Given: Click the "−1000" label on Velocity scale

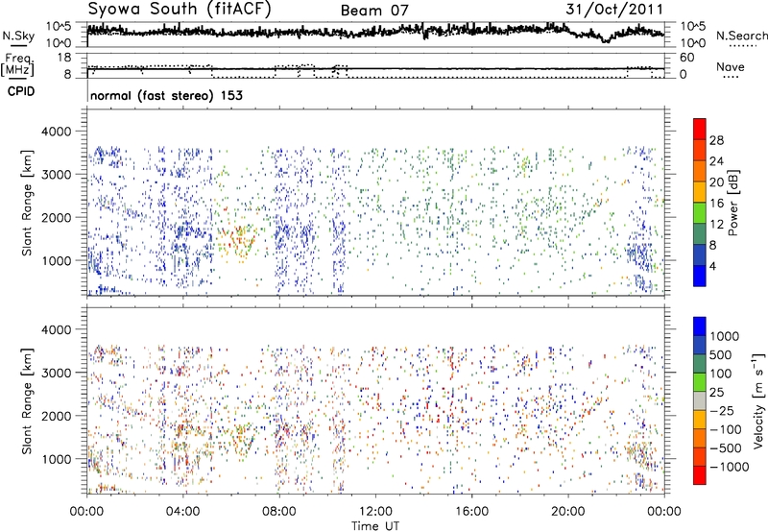Looking at the screenshot, I should [729, 467].
